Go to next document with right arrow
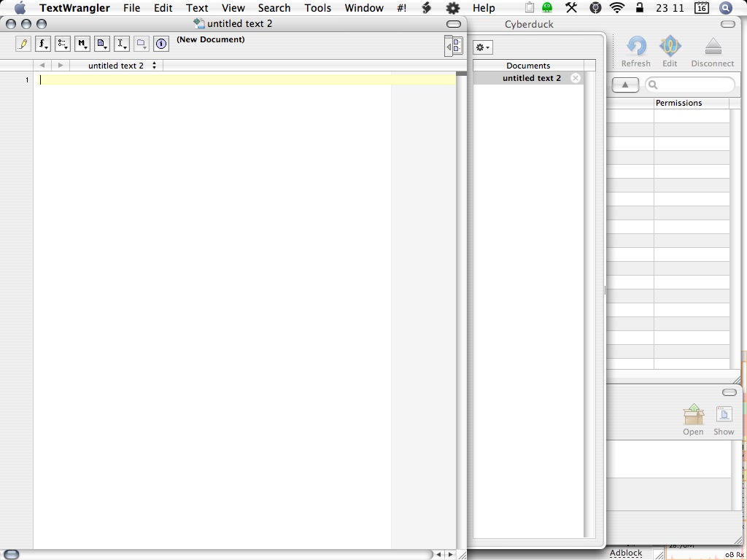Image resolution: width=747 pixels, height=560 pixels. coord(60,65)
